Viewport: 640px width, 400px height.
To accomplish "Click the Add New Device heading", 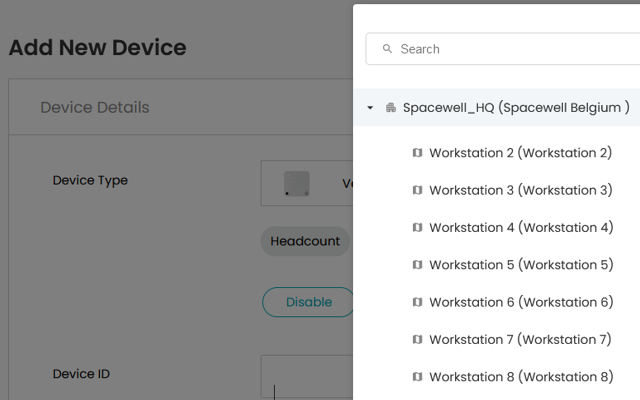I will click(98, 47).
